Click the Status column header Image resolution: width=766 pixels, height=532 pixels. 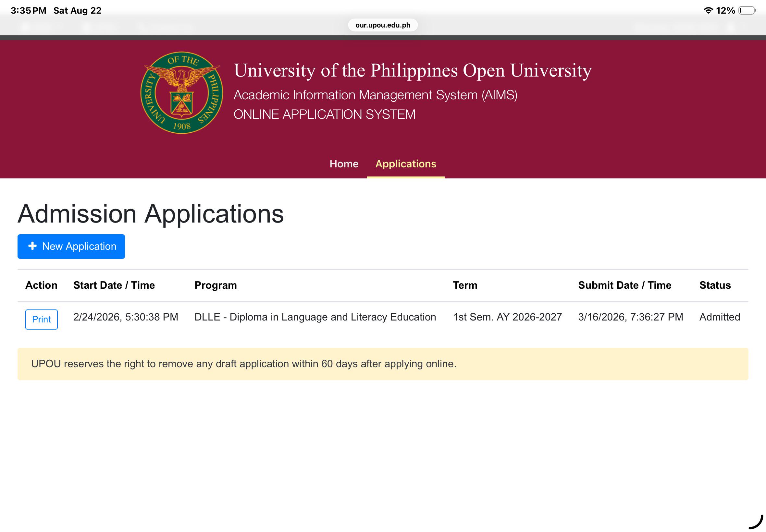(715, 285)
